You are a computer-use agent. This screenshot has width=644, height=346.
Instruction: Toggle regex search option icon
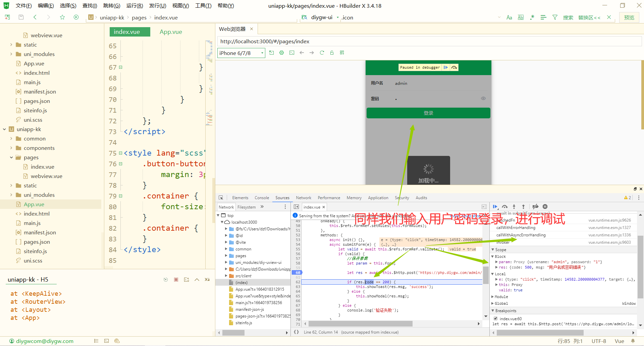pos(532,17)
